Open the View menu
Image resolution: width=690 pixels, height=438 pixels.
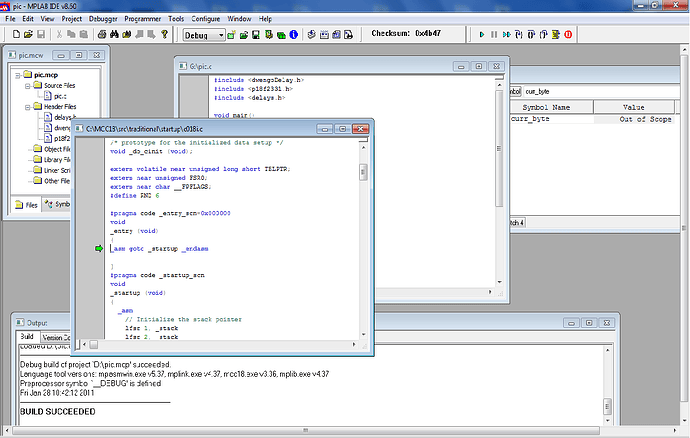(47, 19)
